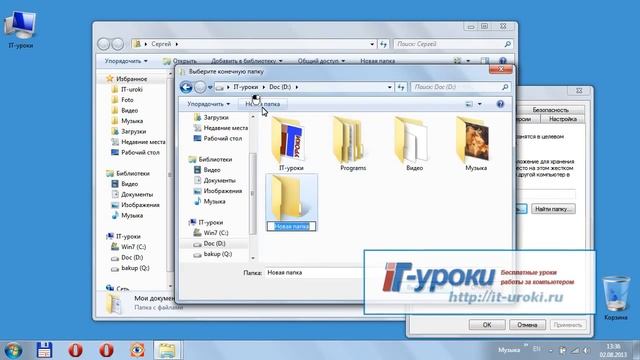Image resolution: width=640 pixels, height=360 pixels.
Task: Click the forward arrow in folder dialog
Action: [x=200, y=87]
